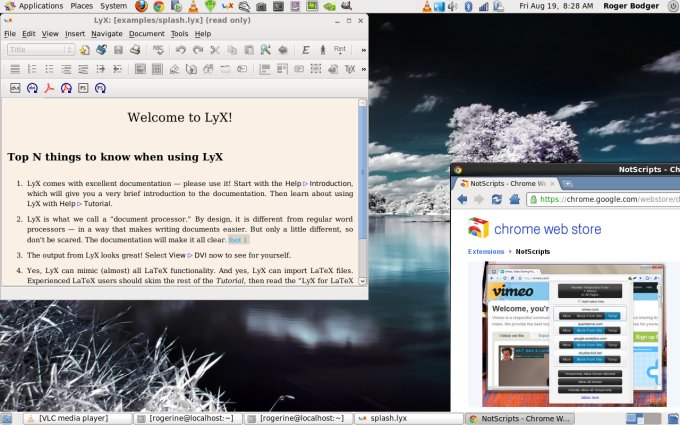Click the TeX code insert icon
680x425 pixels.
pos(349,69)
